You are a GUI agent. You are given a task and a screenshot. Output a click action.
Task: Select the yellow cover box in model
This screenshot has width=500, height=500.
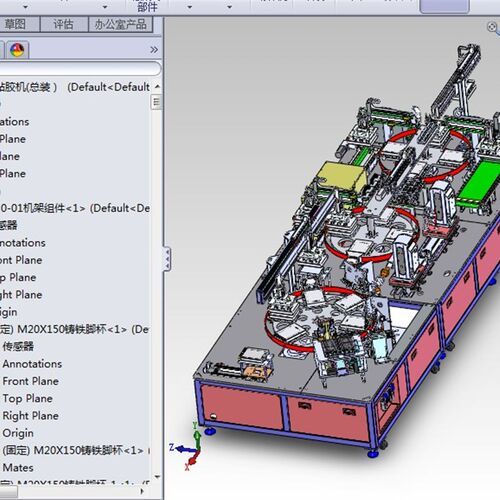tap(342, 177)
